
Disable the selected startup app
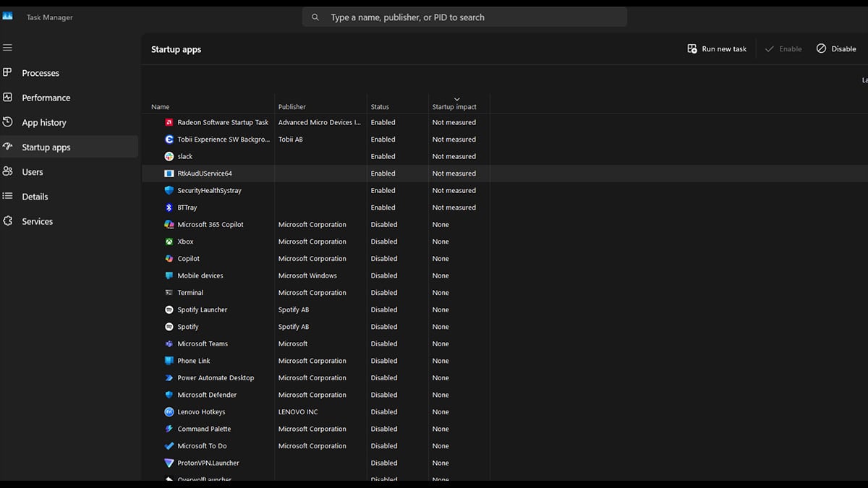coord(835,48)
